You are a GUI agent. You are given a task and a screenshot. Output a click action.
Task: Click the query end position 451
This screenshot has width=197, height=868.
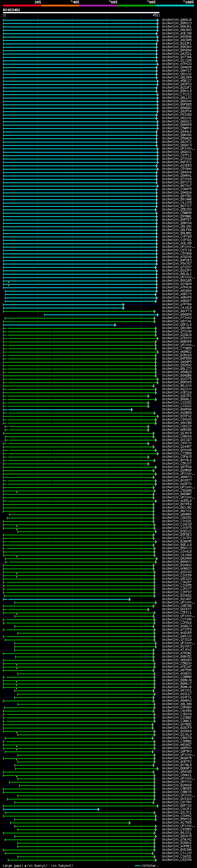155,15
